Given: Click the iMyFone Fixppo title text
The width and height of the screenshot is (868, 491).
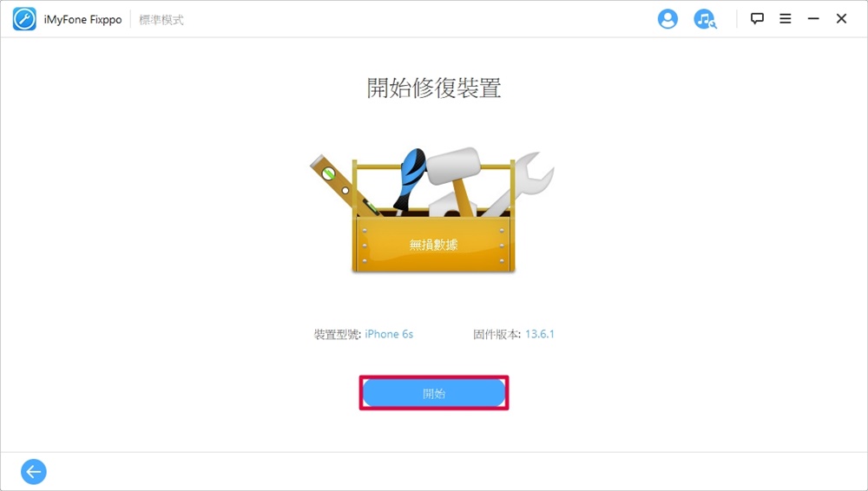Looking at the screenshot, I should [83, 20].
